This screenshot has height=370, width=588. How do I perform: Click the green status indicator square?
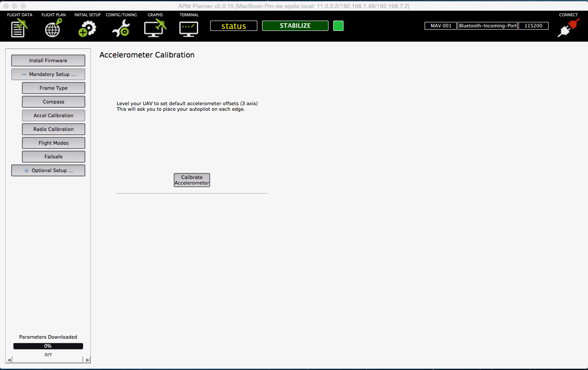coord(338,26)
